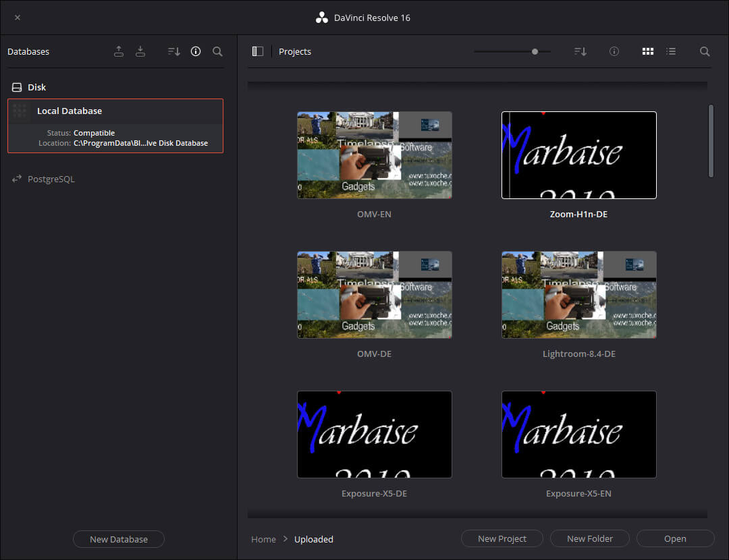Click the Uploaded breadcrumb folder
Screen dimensions: 729x560
(x=314, y=539)
